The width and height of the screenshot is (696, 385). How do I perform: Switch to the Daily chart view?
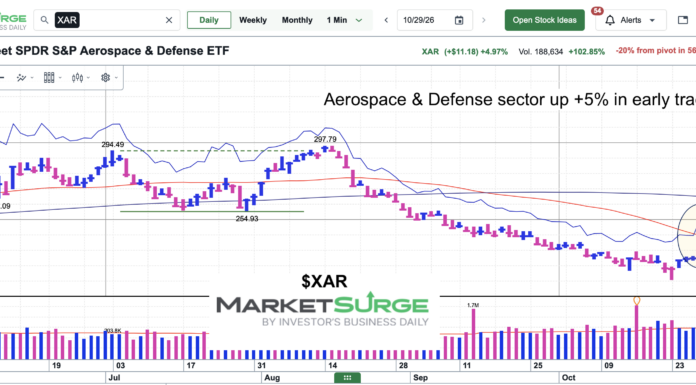[x=209, y=20]
